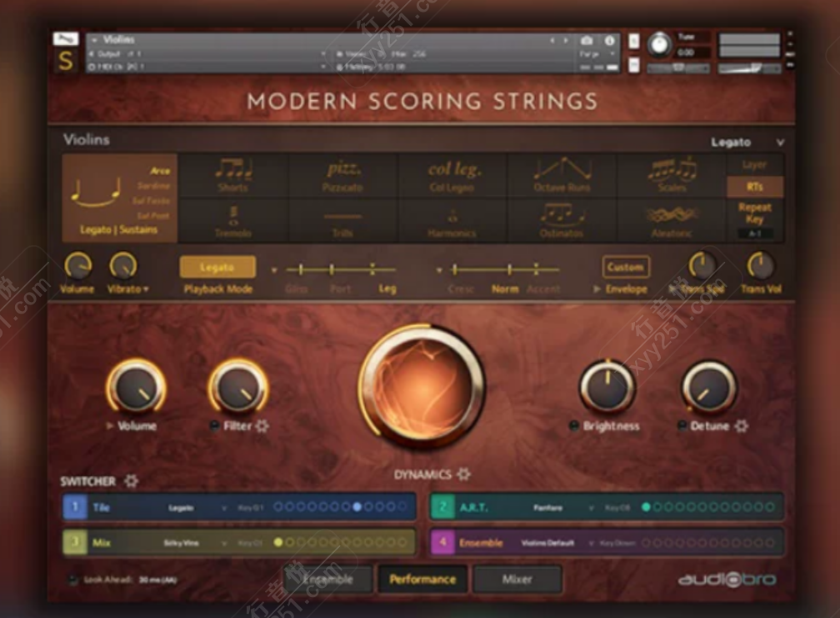Click the Custom envelope button
The image size is (840, 618).
click(x=626, y=267)
